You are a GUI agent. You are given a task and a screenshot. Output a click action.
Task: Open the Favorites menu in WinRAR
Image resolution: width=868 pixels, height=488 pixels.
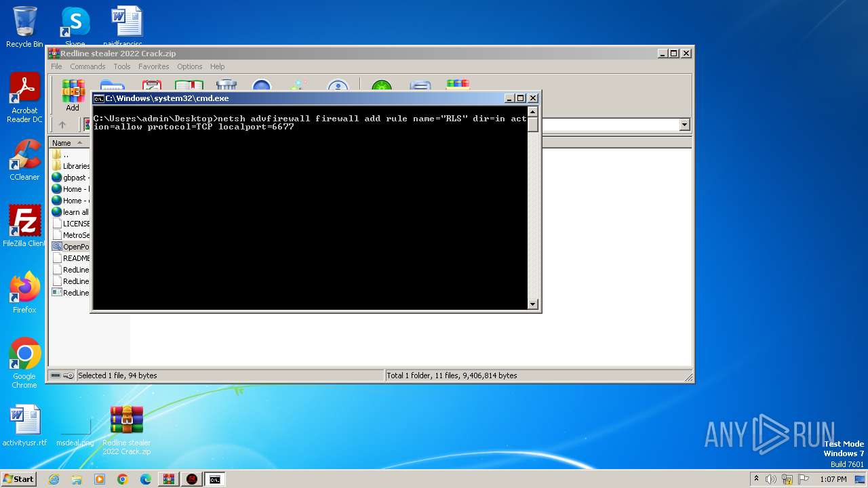coord(154,66)
